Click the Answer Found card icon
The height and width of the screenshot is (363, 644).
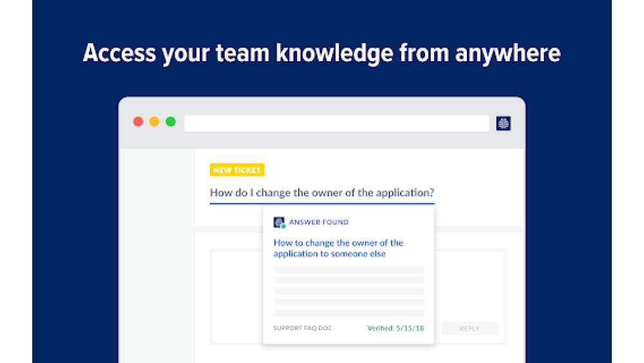pos(279,222)
